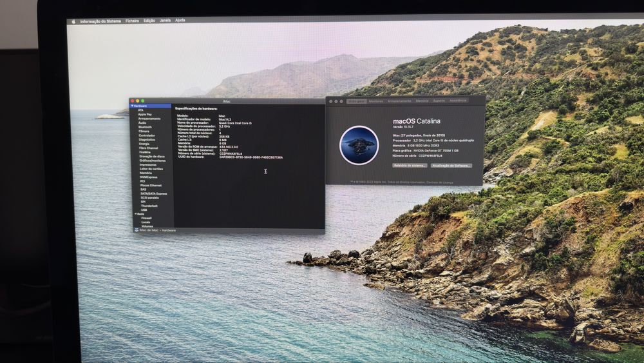Select Controlador in the sidebar
This screenshot has height=363, width=644.
point(147,135)
